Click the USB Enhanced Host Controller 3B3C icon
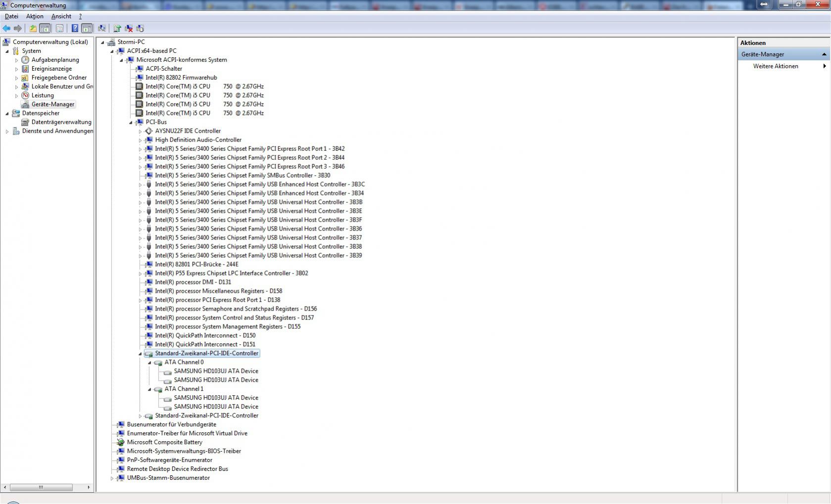The height and width of the screenshot is (504, 831). click(148, 184)
